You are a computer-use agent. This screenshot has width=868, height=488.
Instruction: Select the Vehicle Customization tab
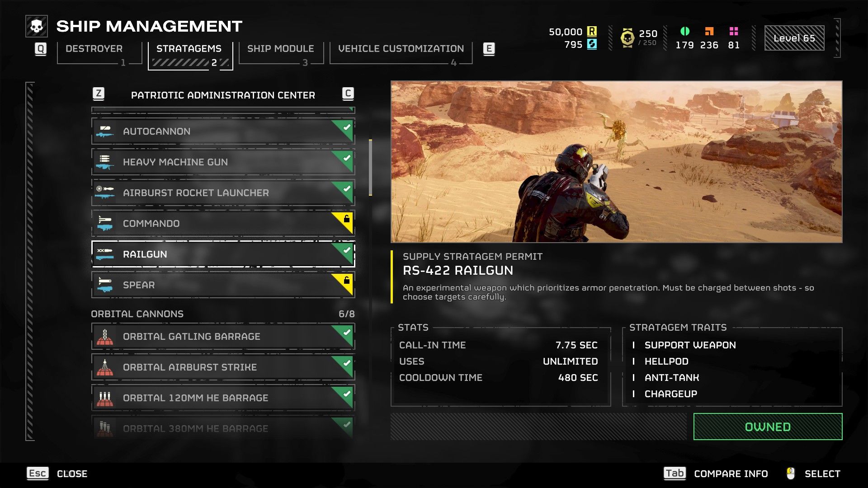pos(400,49)
